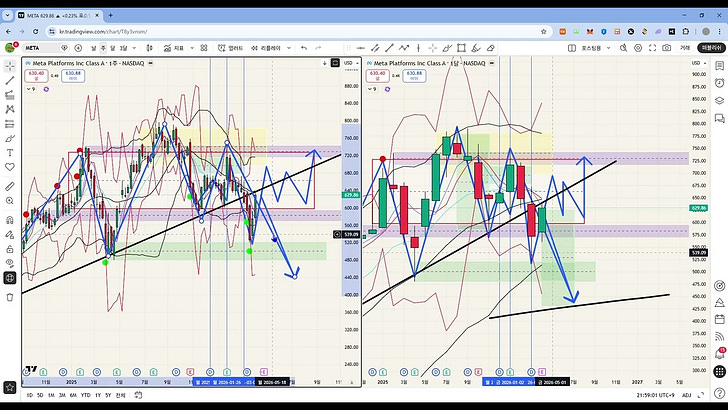
Task: Open notifications bell in right sidebar
Action: coord(719,354)
